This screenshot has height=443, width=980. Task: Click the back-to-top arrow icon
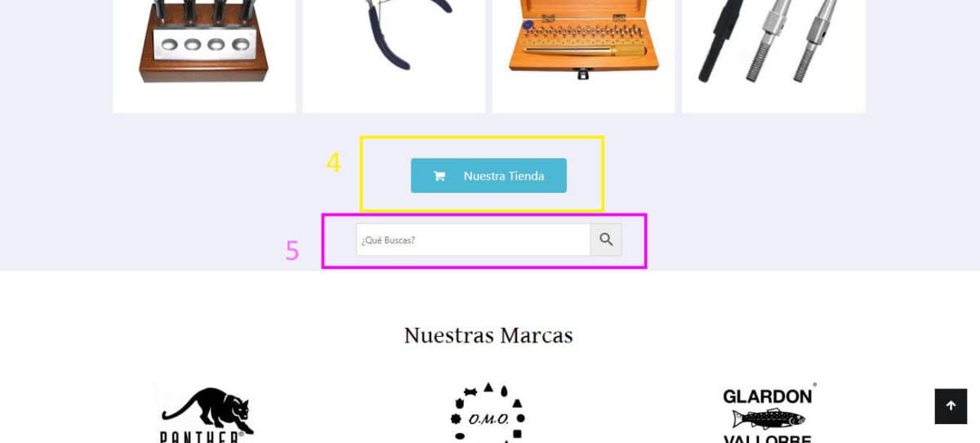[951, 406]
